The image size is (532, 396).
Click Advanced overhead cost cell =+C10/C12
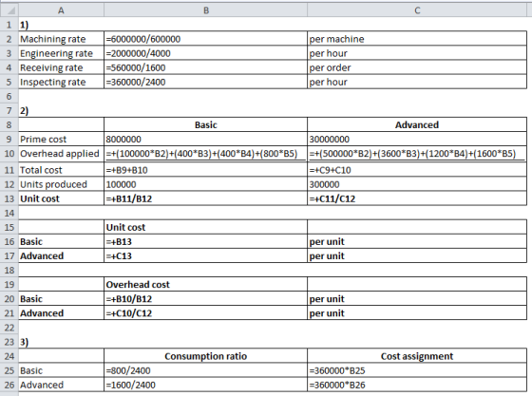(x=205, y=313)
